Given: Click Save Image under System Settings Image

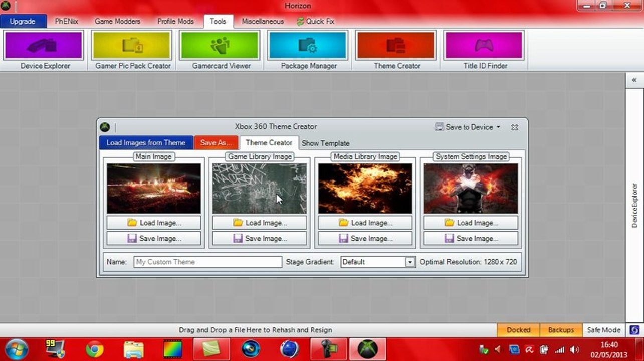Looking at the screenshot, I should pos(471,238).
